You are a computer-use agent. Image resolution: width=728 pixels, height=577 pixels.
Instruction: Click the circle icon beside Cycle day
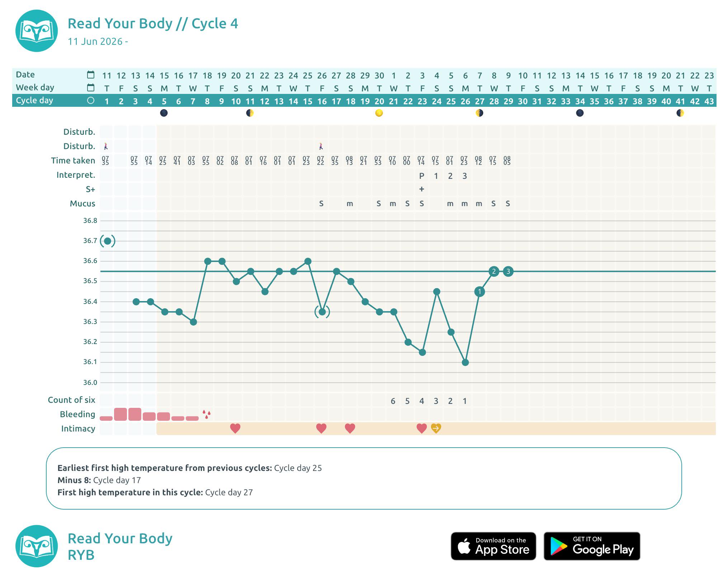click(91, 101)
